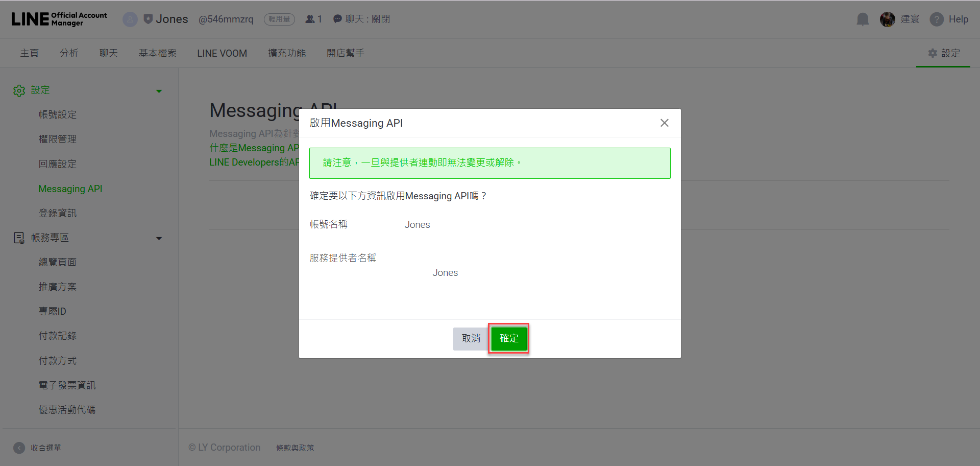Open 付款記錄 in sidebar
This screenshot has height=466, width=980.
click(58, 336)
